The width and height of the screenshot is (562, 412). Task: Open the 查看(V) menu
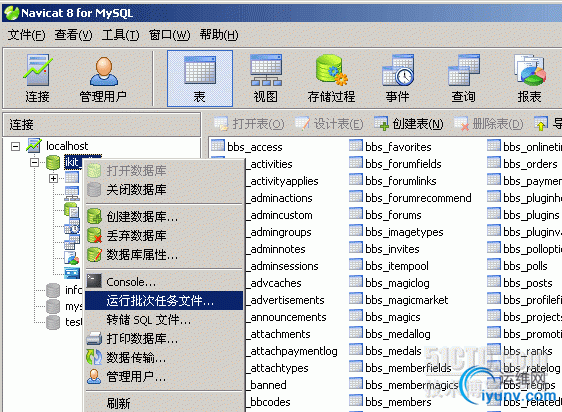coord(73,35)
